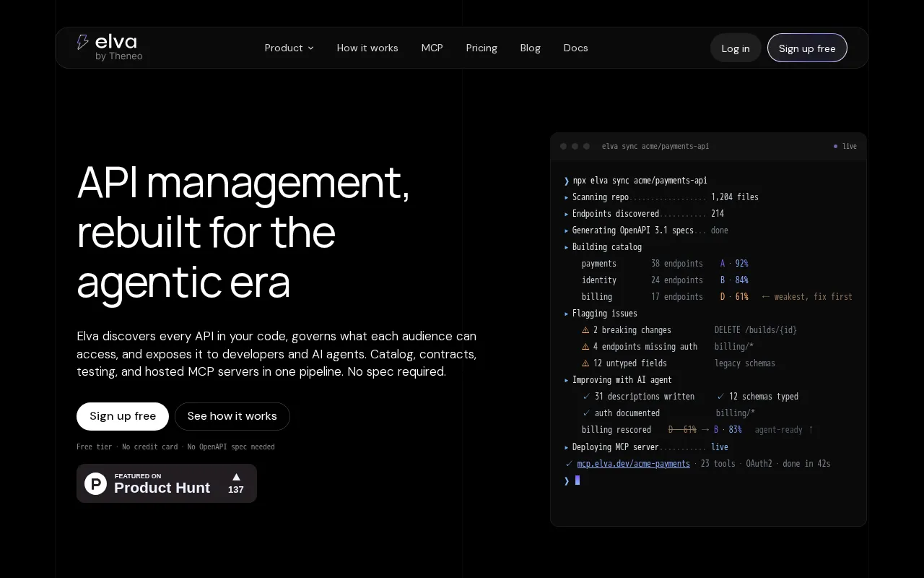The height and width of the screenshot is (578, 924).
Task: Click checkmark before mcp.elva.dev link
Action: point(569,464)
